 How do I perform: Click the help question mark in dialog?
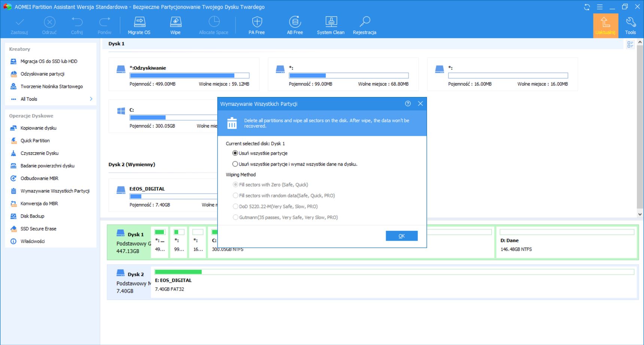tap(408, 104)
